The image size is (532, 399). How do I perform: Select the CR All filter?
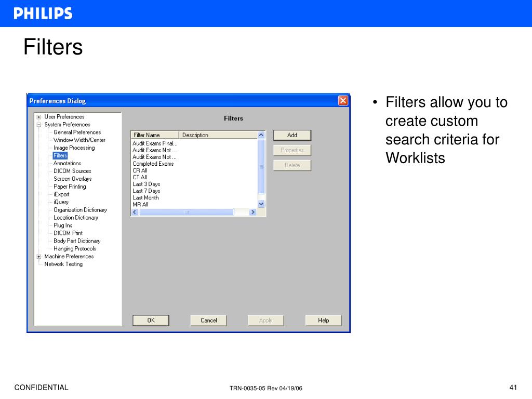[140, 170]
